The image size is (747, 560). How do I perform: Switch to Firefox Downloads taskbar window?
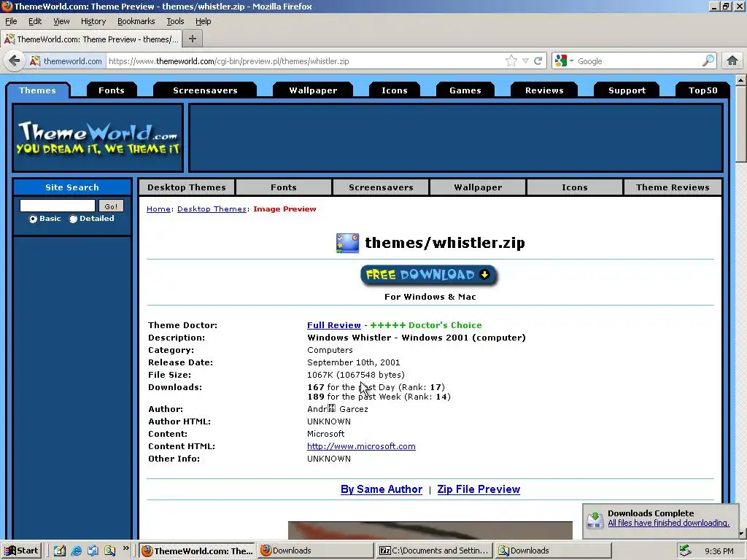click(x=316, y=551)
